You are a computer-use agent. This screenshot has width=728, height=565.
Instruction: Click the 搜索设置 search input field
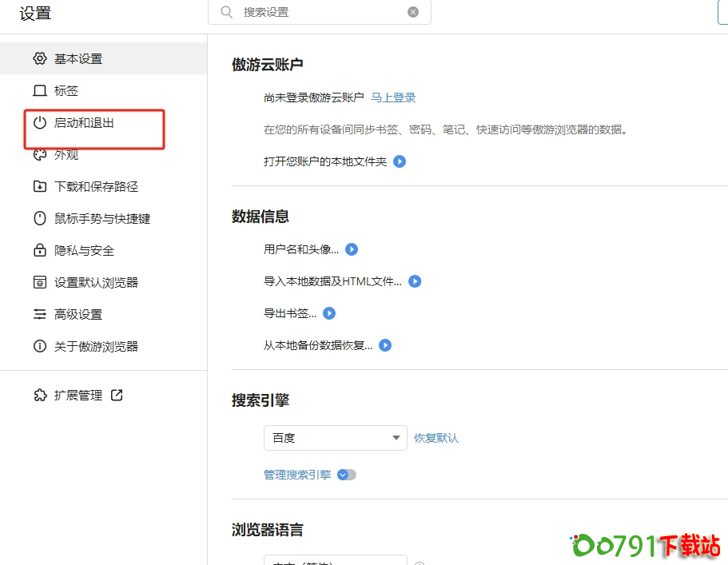[x=320, y=12]
